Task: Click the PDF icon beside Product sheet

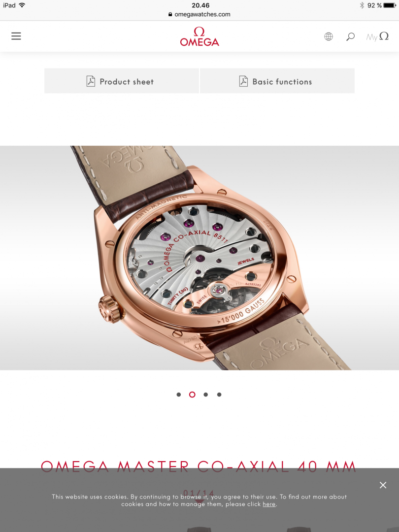Action: (x=91, y=81)
